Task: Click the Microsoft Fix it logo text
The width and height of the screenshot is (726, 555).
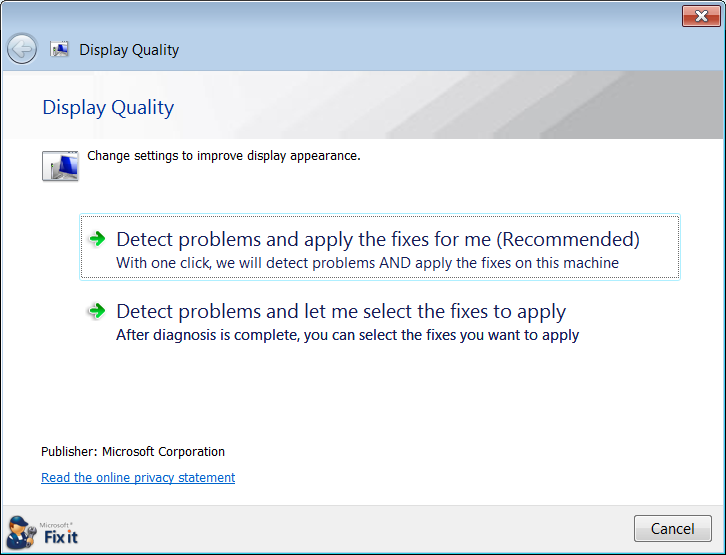Action: (59, 534)
